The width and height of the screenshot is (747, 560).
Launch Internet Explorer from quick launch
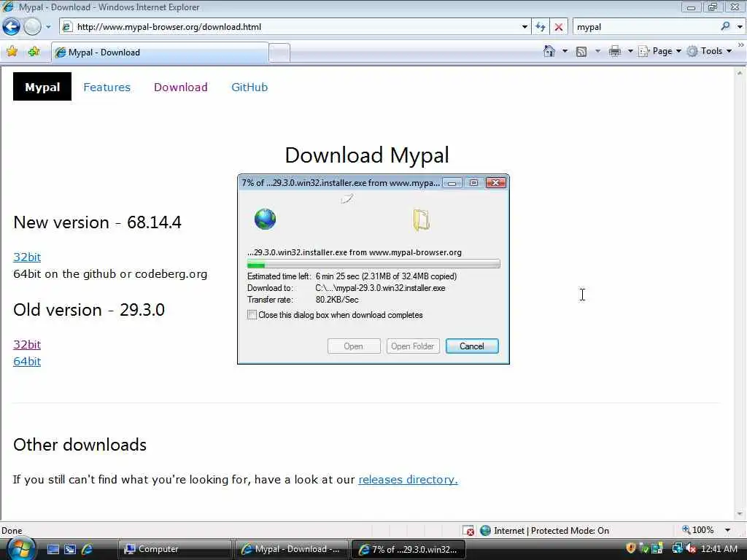click(x=87, y=549)
